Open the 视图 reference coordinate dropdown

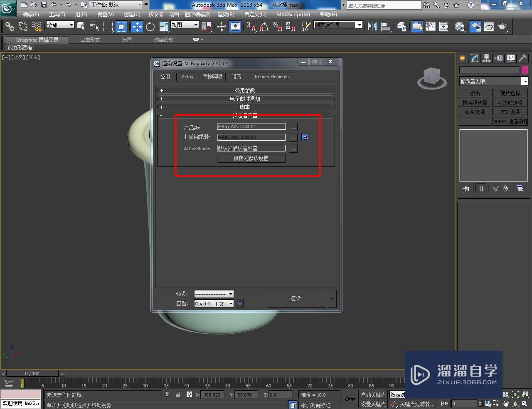click(x=185, y=25)
